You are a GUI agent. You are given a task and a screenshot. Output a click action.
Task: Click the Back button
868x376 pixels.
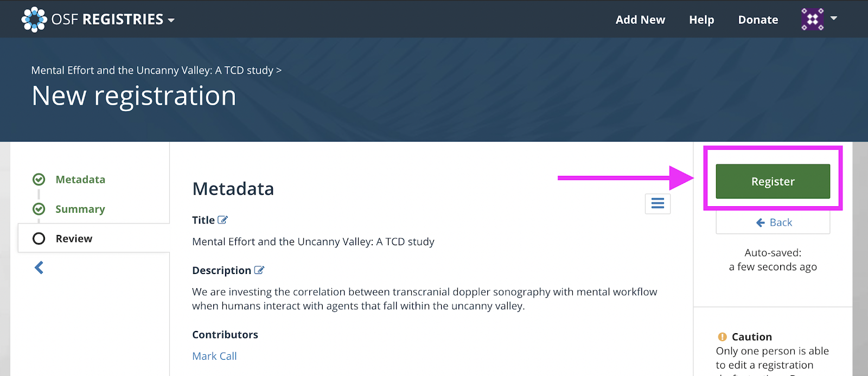tap(773, 222)
